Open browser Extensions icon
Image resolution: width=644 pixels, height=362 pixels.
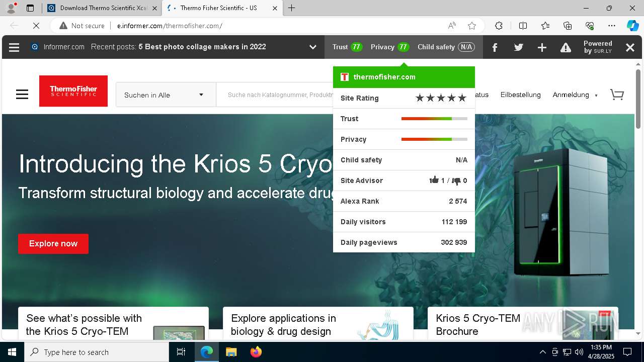point(499,26)
